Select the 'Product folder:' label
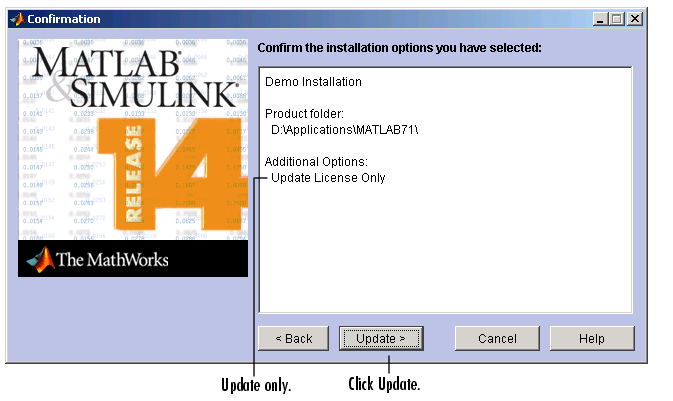 (304, 113)
